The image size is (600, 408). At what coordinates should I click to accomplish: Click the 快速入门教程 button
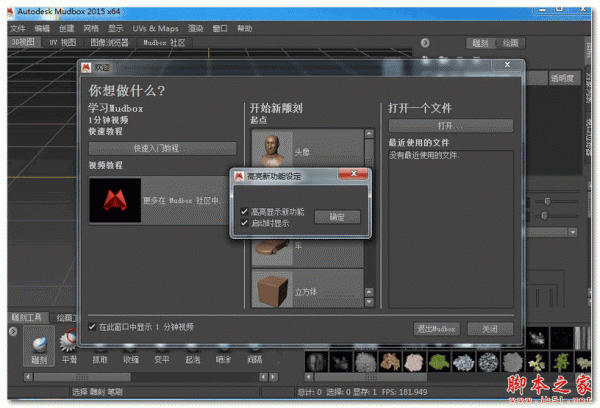(x=163, y=148)
